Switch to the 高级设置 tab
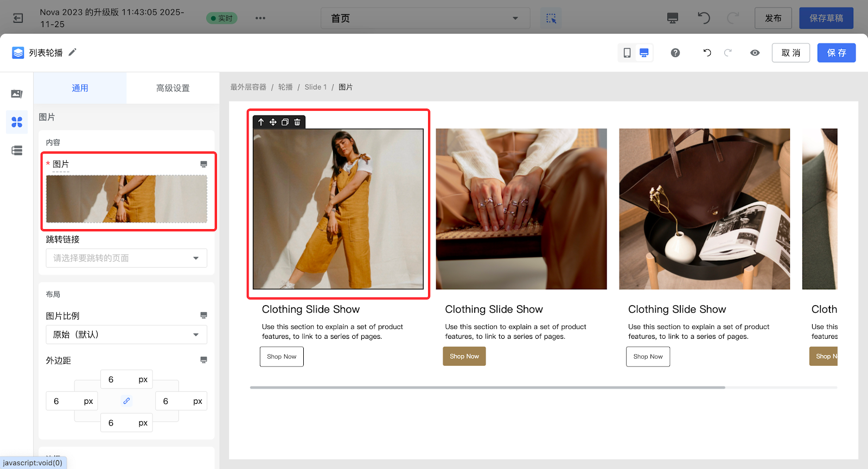Screen dimensions: 868x469 click(x=173, y=88)
